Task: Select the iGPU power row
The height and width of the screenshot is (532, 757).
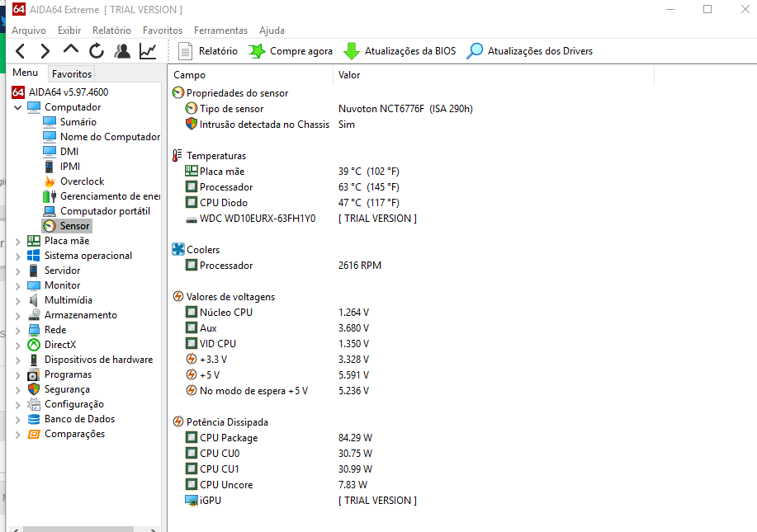Action: click(x=300, y=501)
